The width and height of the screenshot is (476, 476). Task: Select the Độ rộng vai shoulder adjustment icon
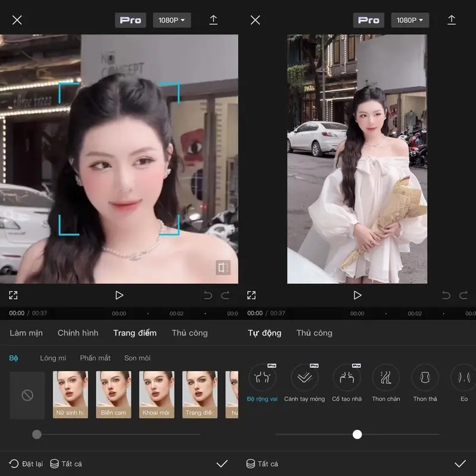click(x=262, y=378)
